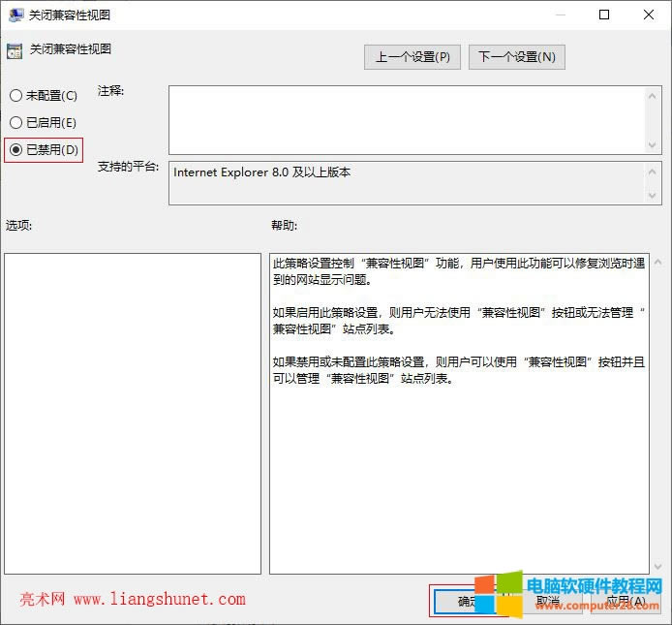672x625 pixels.
Task: Click the help text starting 此策略设置控制
Action: pos(459,271)
